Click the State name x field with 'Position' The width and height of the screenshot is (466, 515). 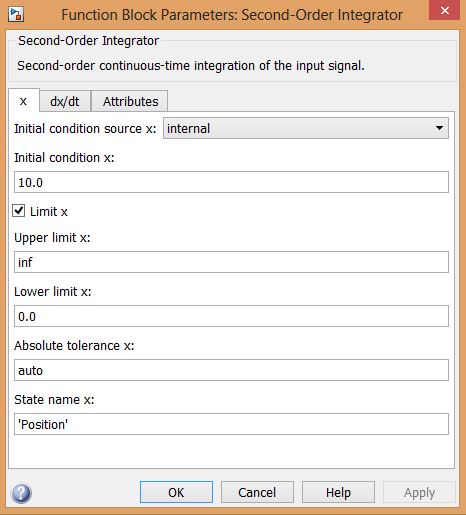tap(231, 424)
